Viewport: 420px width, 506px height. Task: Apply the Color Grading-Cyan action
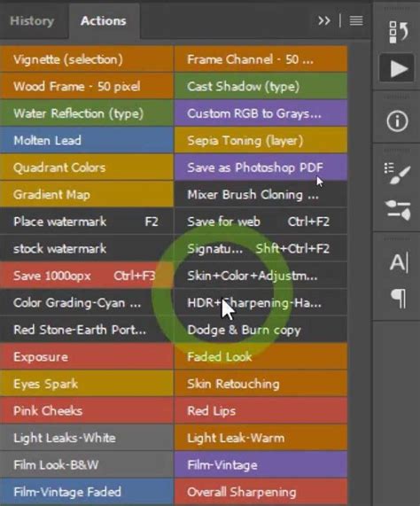[x=87, y=302]
